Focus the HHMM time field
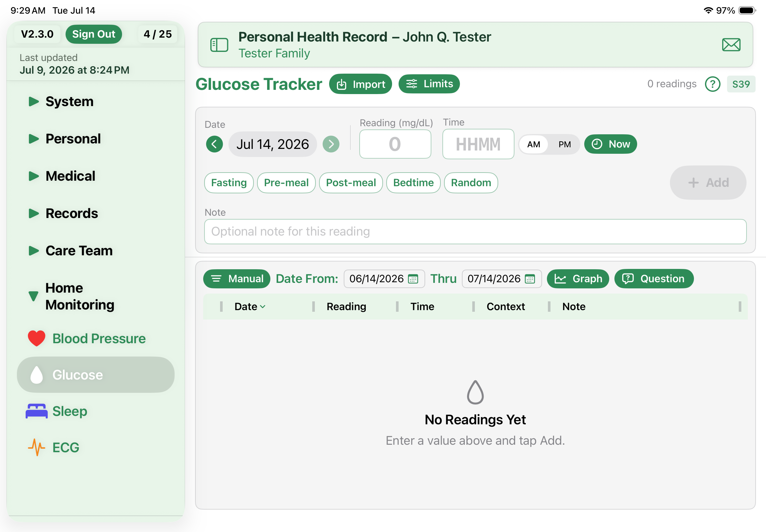Screen dimensions: 766x532 (478, 144)
